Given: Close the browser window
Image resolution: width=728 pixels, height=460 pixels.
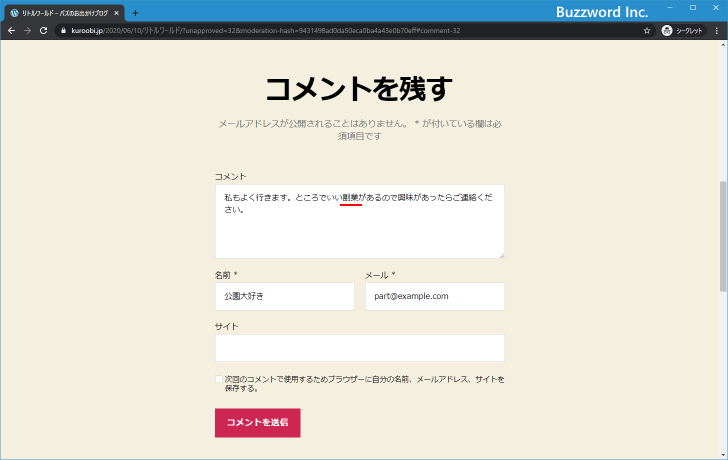Looking at the screenshot, I should pyautogui.click(x=716, y=7).
